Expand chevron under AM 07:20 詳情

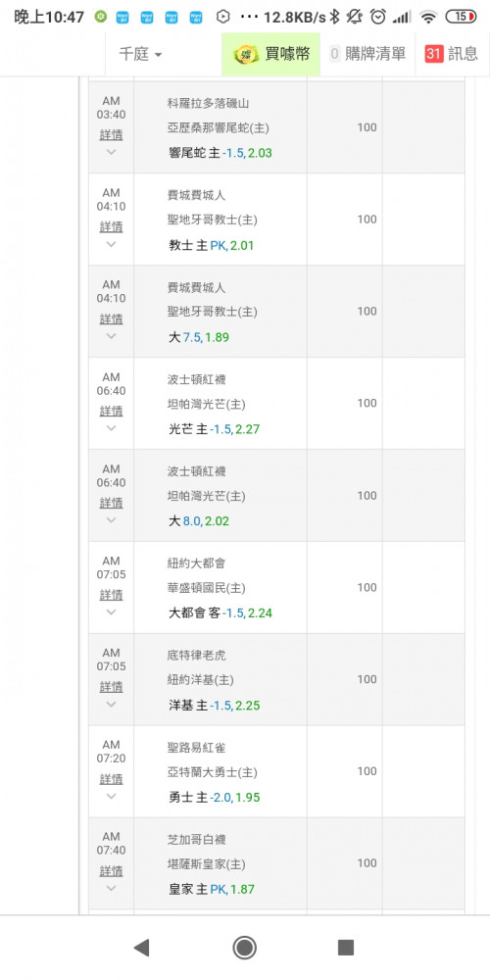point(112,796)
